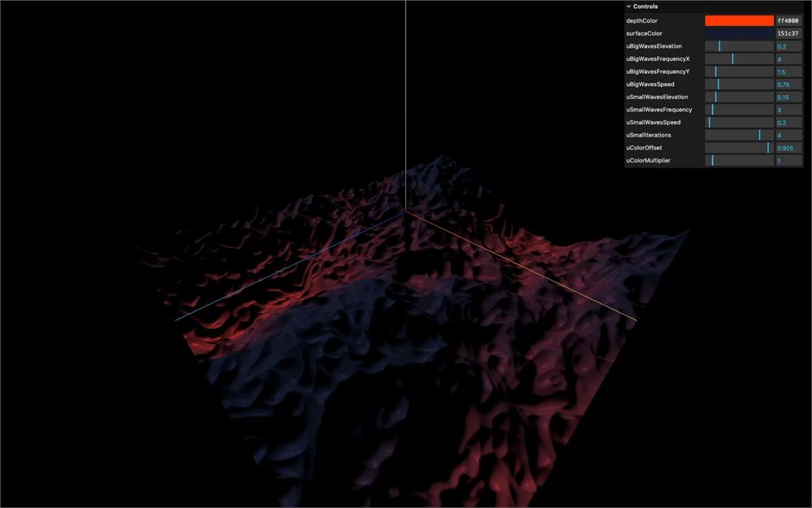Select the uBigWavesFrequencyX value field
This screenshot has width=812, height=508.
(x=788, y=59)
